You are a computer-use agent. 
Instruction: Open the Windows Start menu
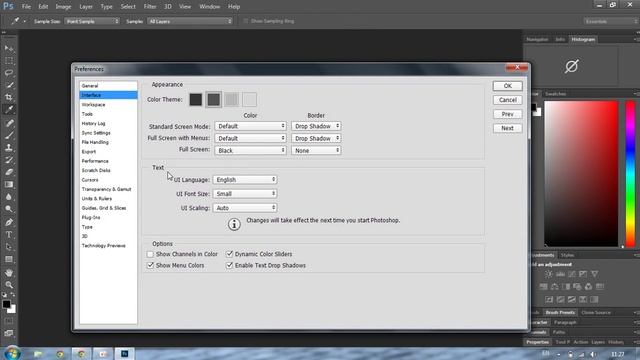[x=12, y=353]
